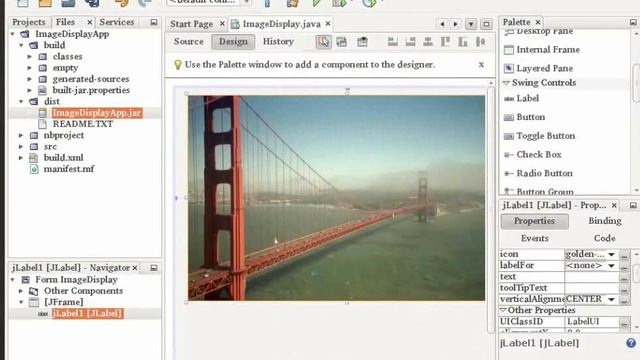
Task: Open the labelFor property dropdown
Action: (611, 266)
